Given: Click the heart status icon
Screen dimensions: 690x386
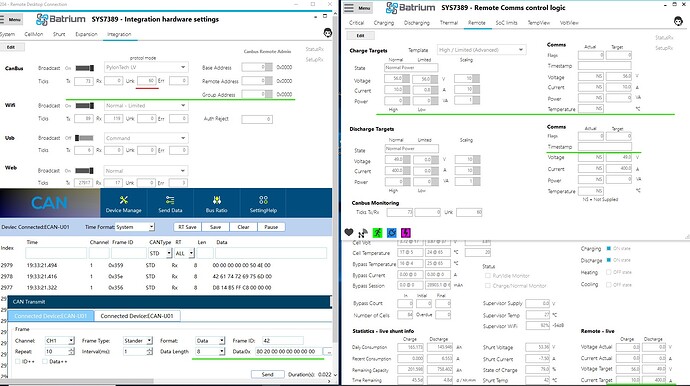Looking at the screenshot, I should pos(349,232).
